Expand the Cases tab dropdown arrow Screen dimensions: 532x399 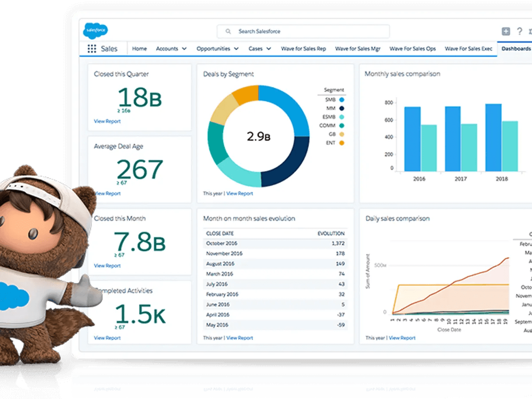269,49
